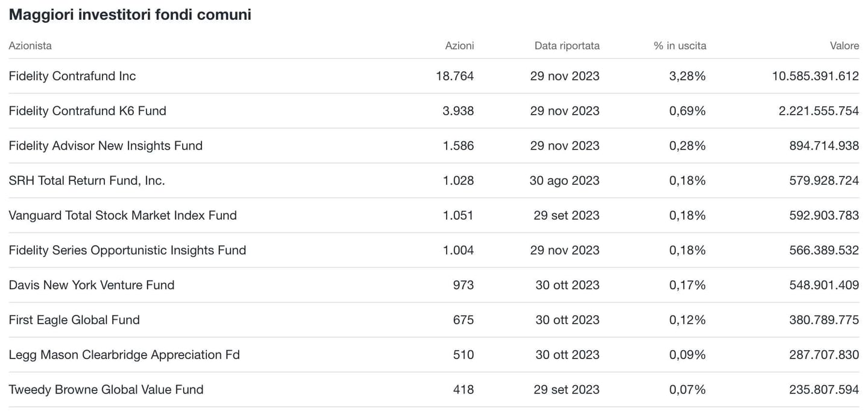
Task: Open the Davis New York Venture Fund
Action: (92, 285)
